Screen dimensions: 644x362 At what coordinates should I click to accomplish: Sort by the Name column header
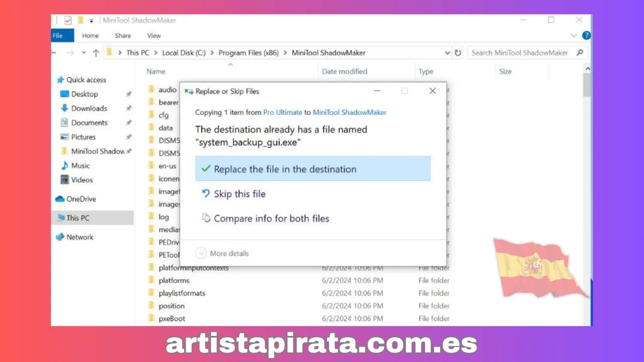156,71
